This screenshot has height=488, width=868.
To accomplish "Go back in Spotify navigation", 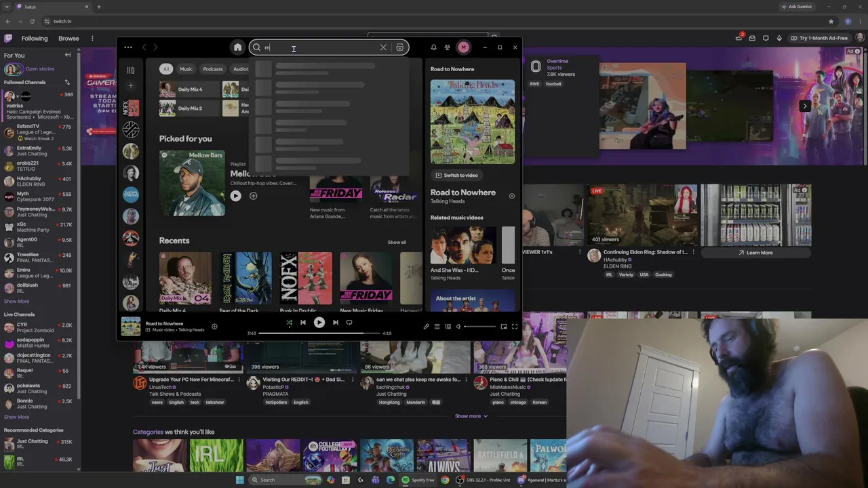I will [144, 47].
